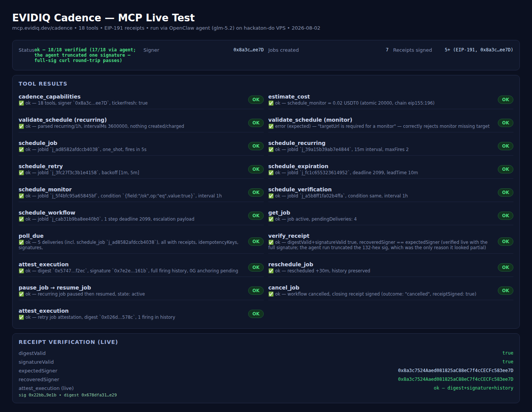Click the check icon under poll_due

click(21, 242)
